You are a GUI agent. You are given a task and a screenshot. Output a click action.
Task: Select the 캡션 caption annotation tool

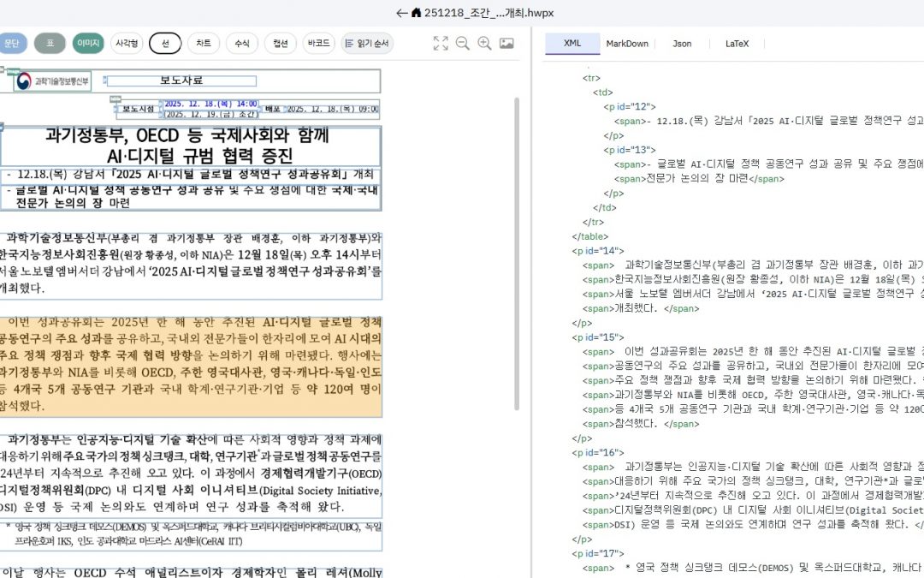pos(280,43)
